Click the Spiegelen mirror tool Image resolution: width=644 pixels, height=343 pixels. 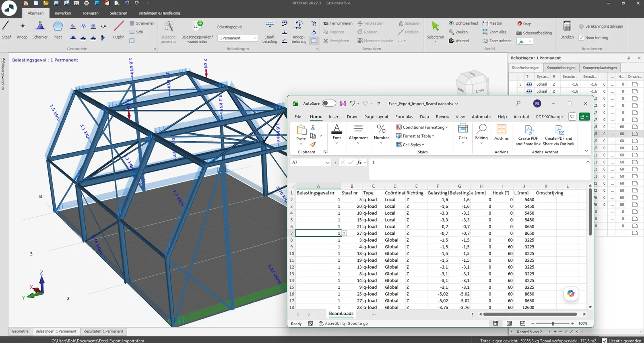[409, 23]
